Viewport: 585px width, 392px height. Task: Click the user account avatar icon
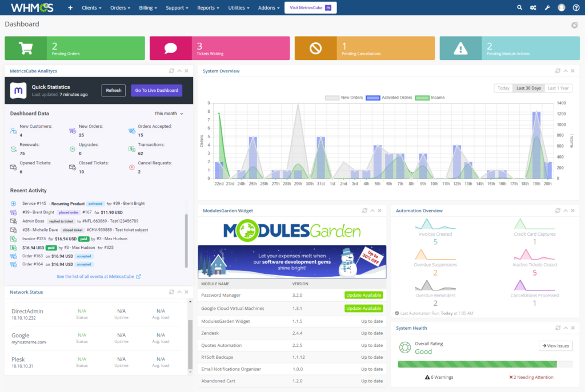[562, 8]
